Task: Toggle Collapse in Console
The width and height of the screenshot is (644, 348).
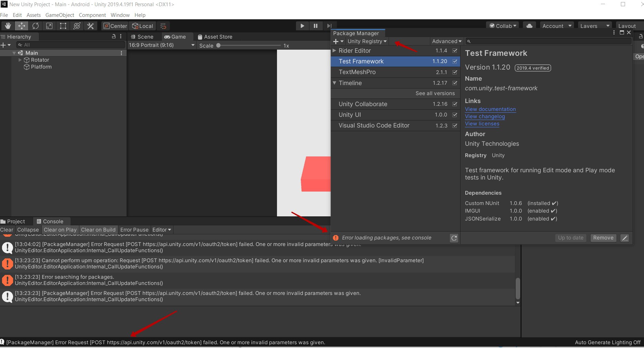Action: tap(28, 230)
